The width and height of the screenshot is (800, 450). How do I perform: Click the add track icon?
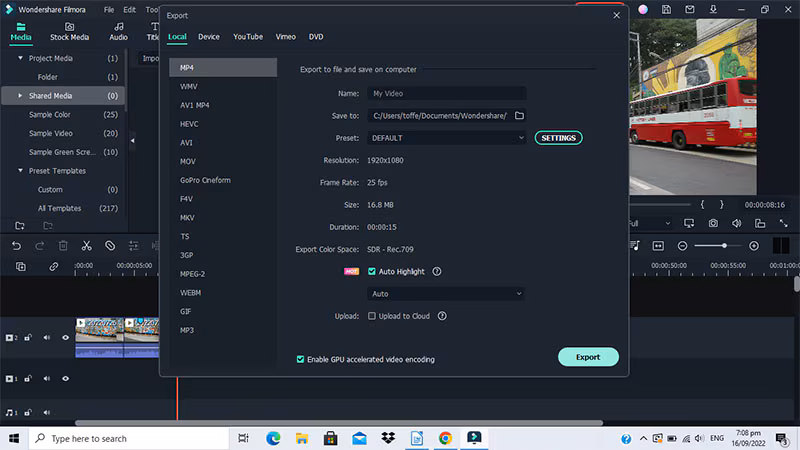coord(21,267)
